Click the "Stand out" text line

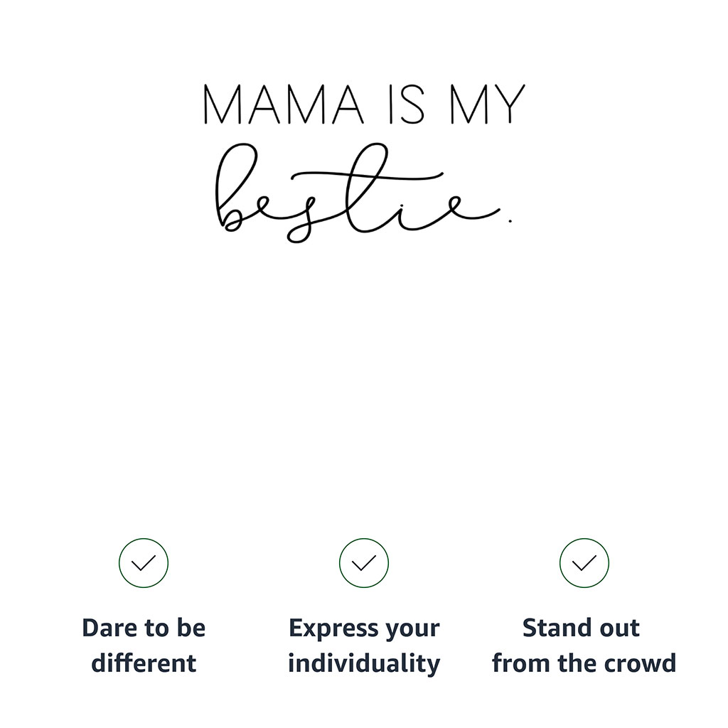[x=582, y=628]
